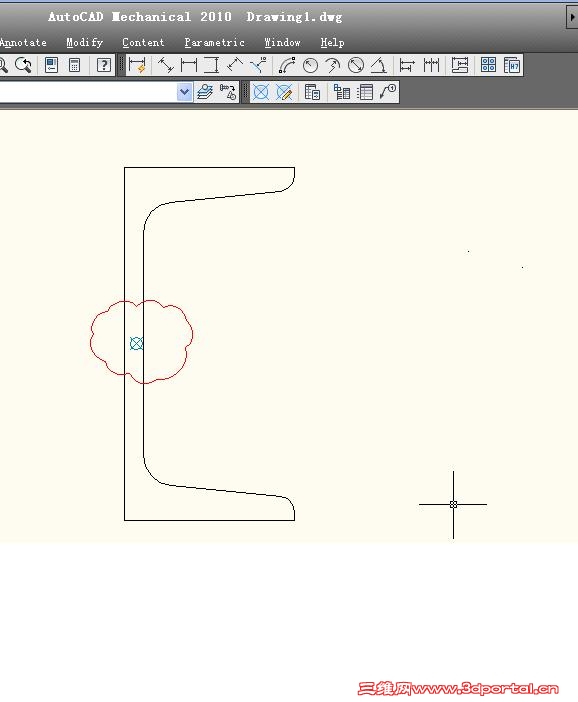
Task: Open the Parametric menu
Action: pyautogui.click(x=214, y=43)
